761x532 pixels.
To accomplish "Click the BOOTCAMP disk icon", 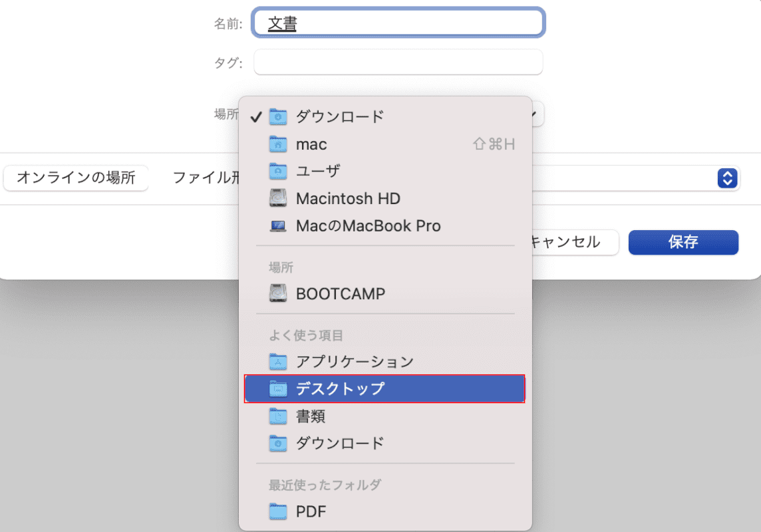I will click(278, 293).
